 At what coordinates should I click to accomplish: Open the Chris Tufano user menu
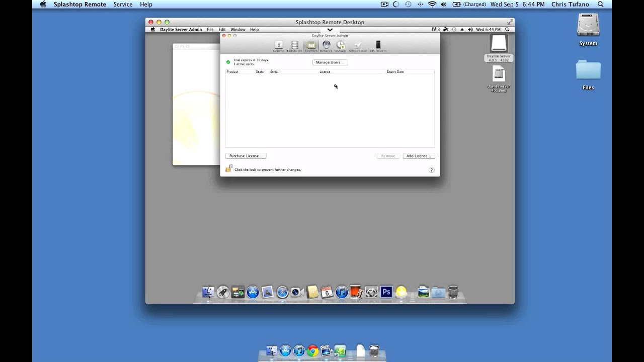click(570, 4)
